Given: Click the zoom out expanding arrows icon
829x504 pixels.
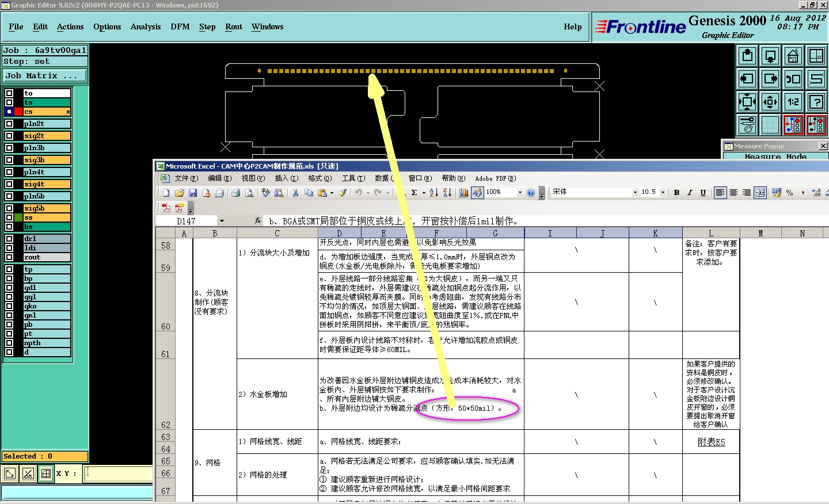Looking at the screenshot, I should pos(770,102).
